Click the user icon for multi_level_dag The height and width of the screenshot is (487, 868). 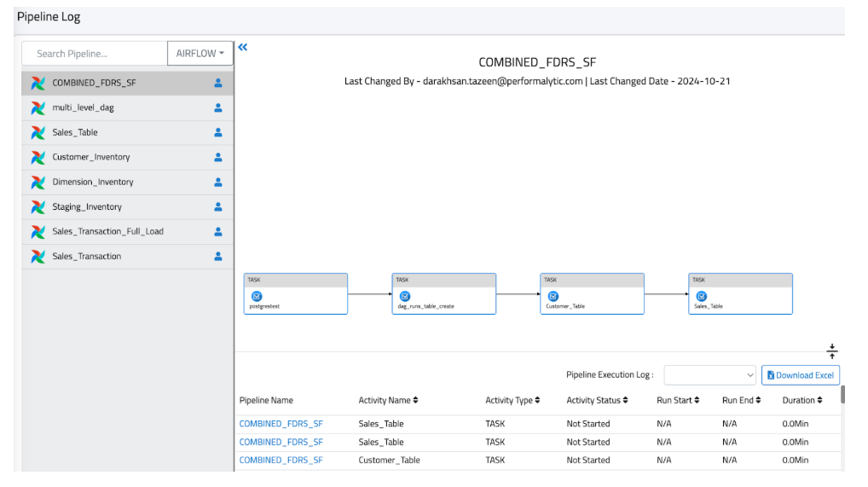tap(218, 108)
